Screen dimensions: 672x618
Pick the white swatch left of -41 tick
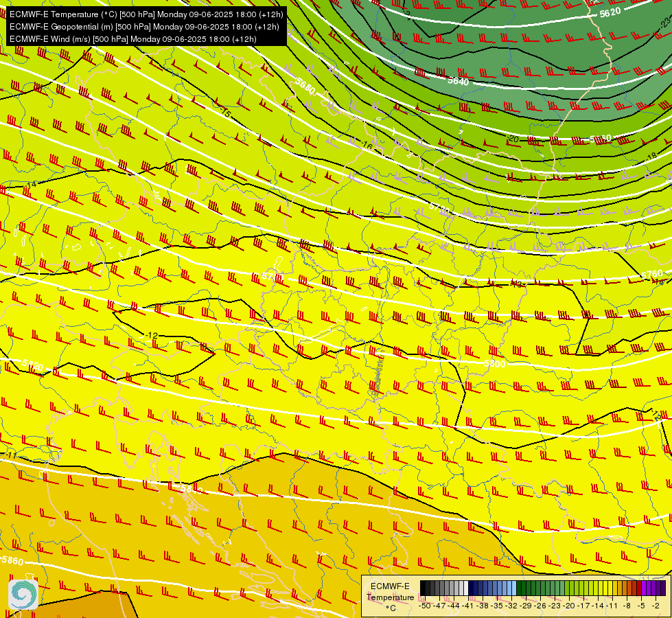[466, 588]
